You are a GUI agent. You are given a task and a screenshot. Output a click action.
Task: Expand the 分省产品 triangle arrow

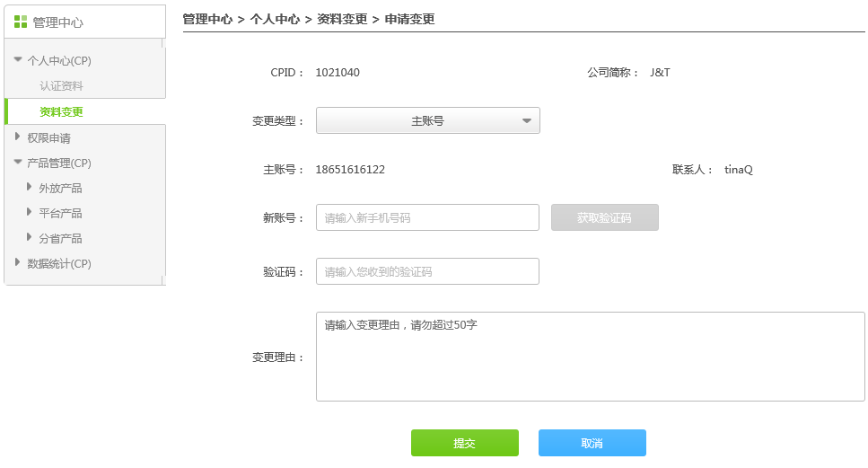30,237
